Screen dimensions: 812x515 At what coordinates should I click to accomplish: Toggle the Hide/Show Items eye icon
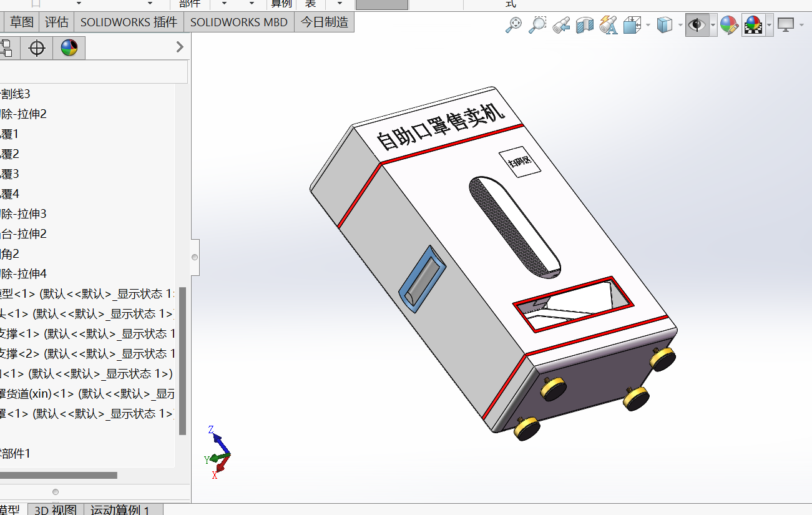697,25
